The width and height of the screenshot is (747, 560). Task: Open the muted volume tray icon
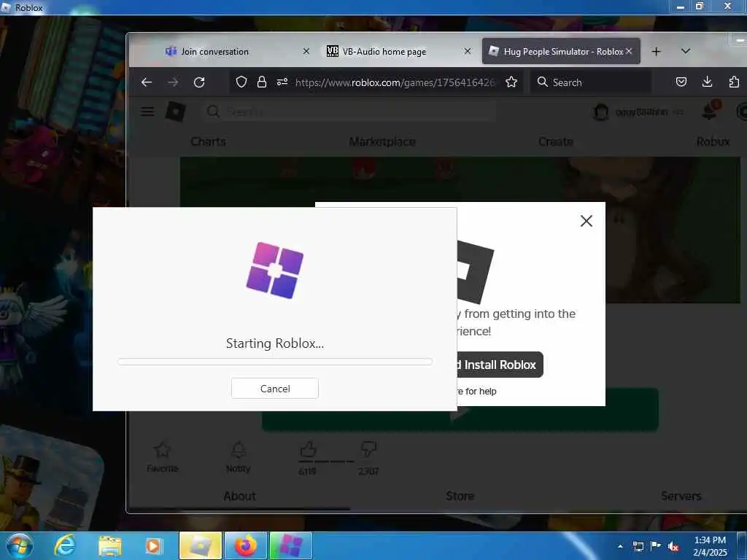(673, 547)
